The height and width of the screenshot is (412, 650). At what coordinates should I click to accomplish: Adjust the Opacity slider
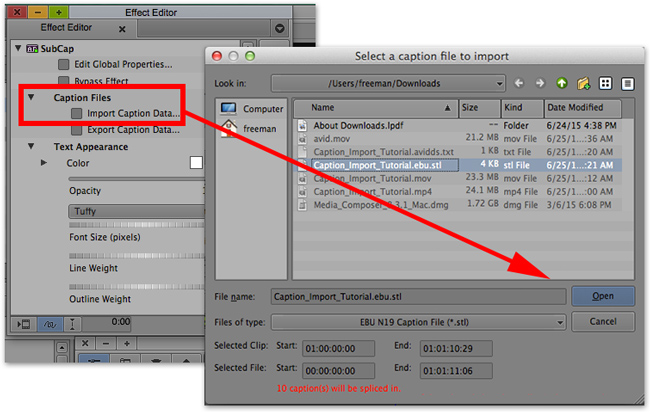(x=137, y=179)
